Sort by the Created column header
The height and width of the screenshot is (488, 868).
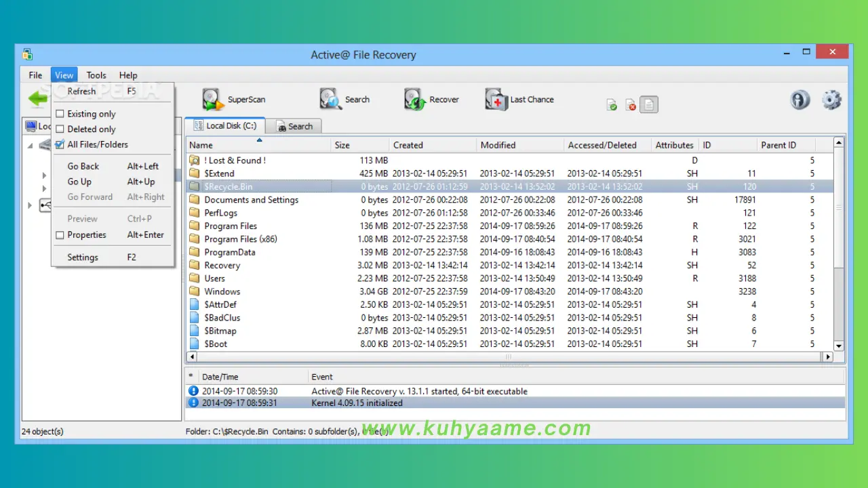433,145
